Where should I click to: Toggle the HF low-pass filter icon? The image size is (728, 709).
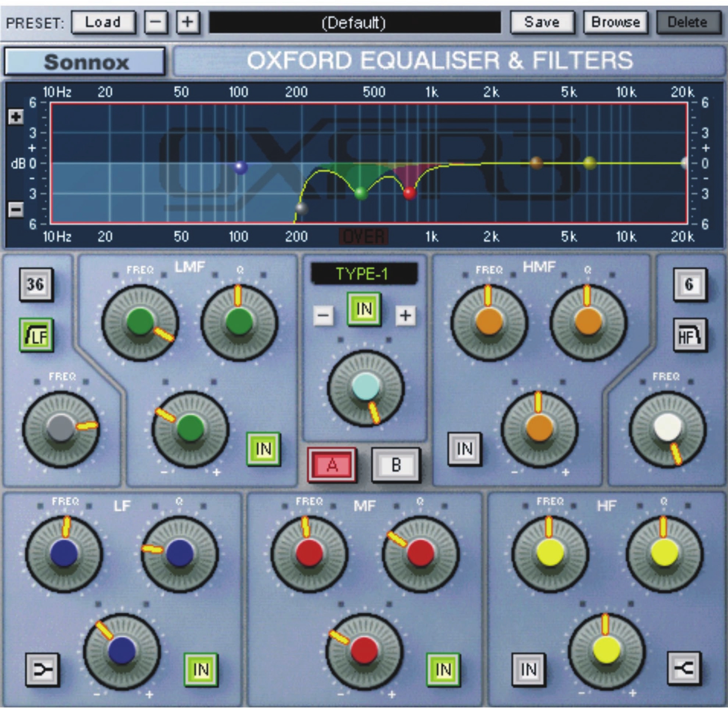point(690,335)
